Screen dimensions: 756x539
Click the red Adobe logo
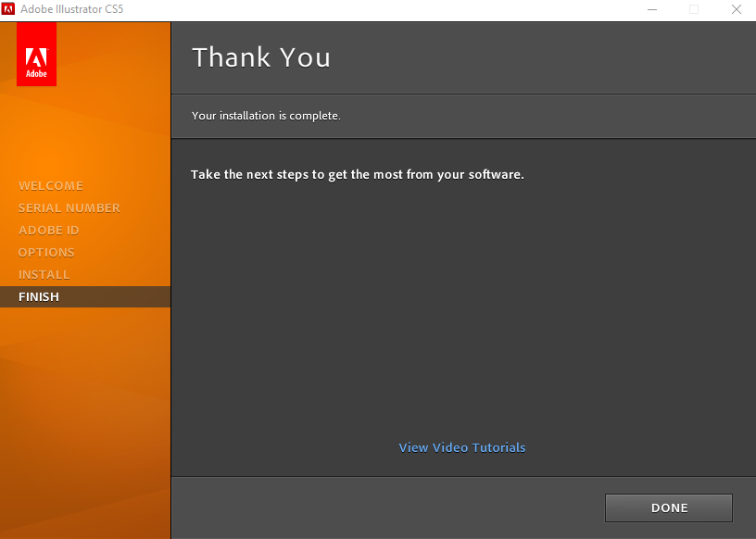click(37, 54)
